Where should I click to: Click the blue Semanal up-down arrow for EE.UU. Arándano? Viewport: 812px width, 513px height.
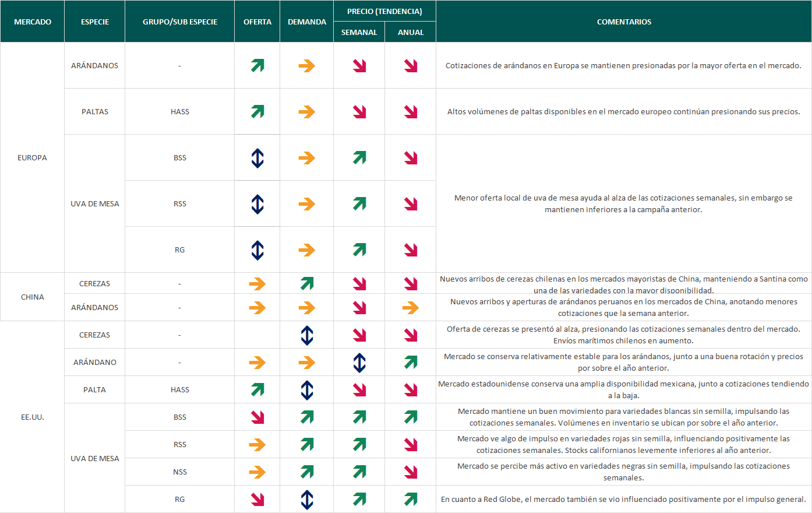coord(359,363)
